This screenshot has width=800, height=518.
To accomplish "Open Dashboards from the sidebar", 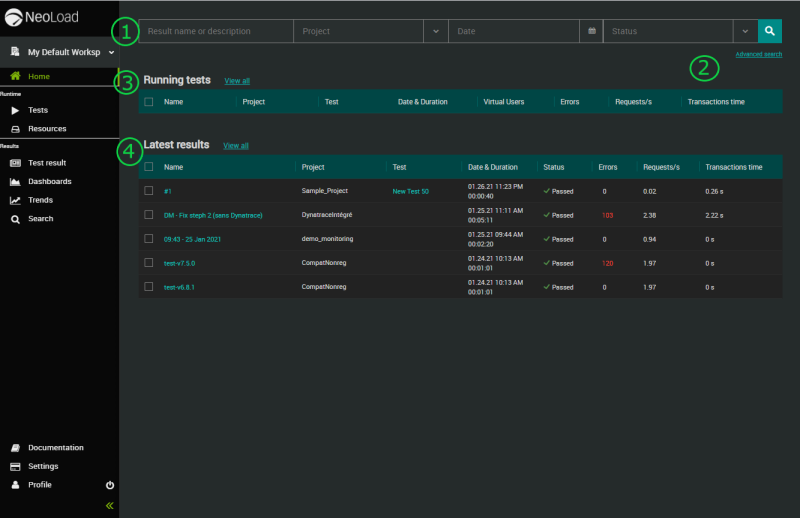I will [x=49, y=182].
